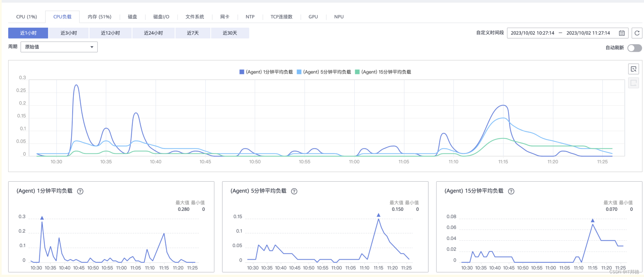Toggle 5分钟平均负载 legend series
The height and width of the screenshot is (277, 644).
(324, 72)
